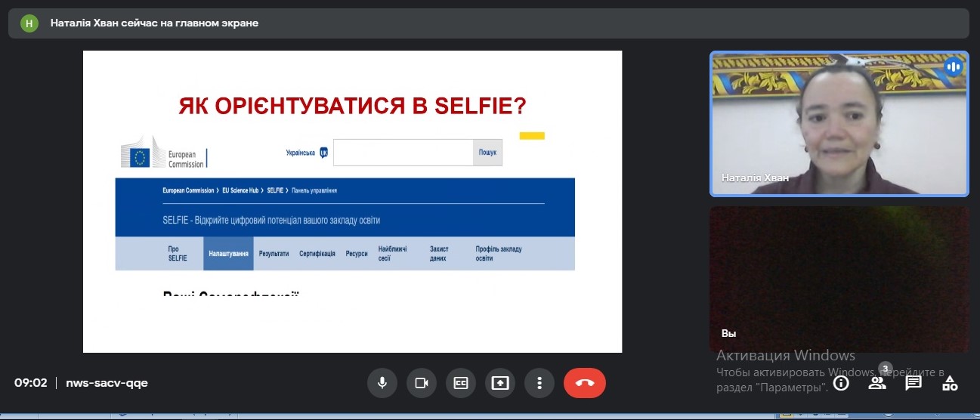The image size is (980, 420).
Task: Expand the Українська language selector
Action: 306,153
